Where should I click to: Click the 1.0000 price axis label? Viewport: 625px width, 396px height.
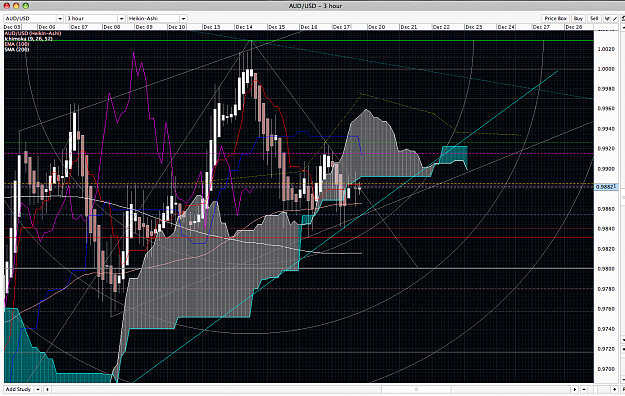(x=606, y=69)
